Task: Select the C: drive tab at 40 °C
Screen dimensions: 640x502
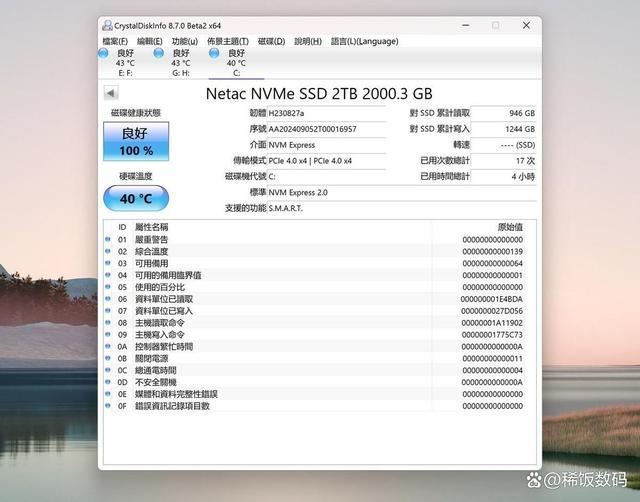Action: 236,62
